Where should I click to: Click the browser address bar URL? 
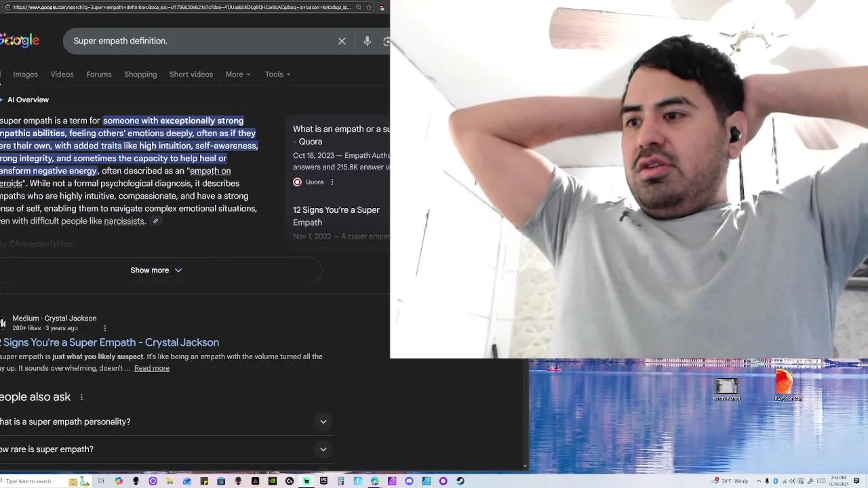(x=182, y=7)
